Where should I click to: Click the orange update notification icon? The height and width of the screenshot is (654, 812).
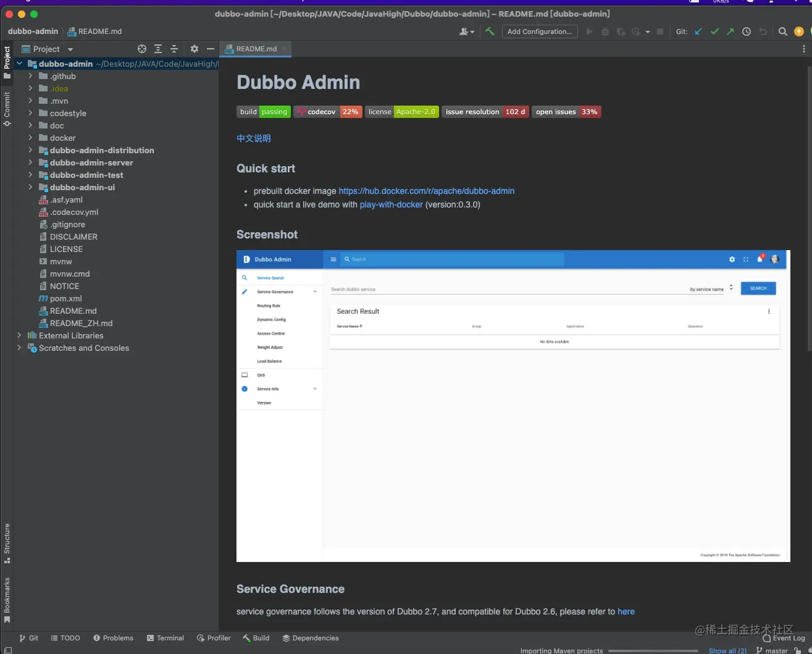(799, 31)
